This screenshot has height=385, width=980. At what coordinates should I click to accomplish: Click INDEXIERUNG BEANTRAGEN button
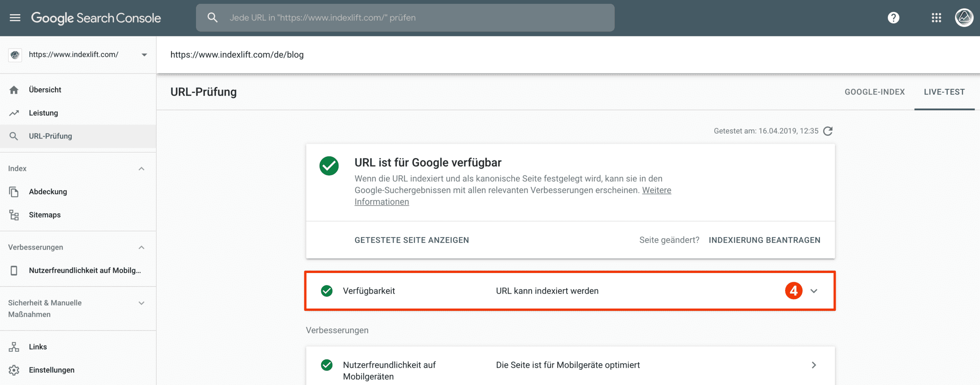pyautogui.click(x=764, y=240)
